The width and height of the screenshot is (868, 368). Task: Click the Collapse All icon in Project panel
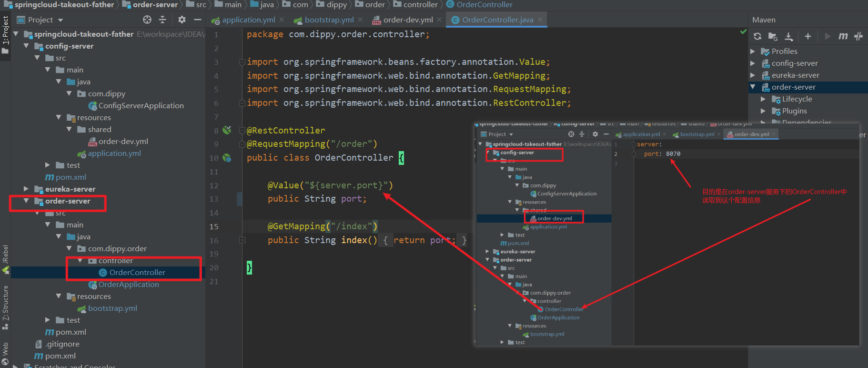162,20
